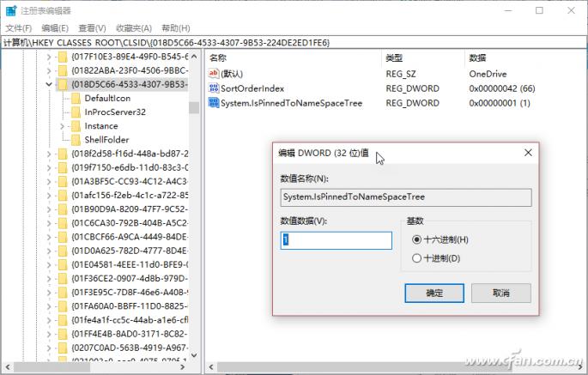
Task: Click folder icon of {01fe4a1f-cc5c-44ab key
Action: (x=63, y=320)
